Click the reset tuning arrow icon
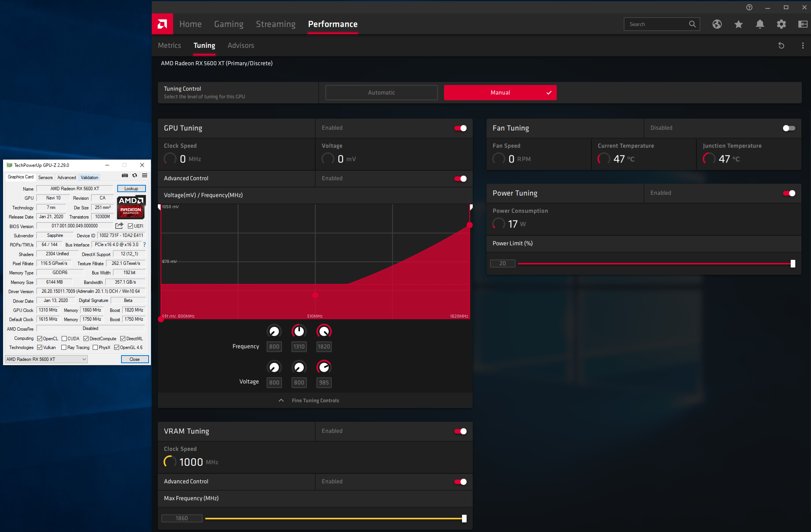 pyautogui.click(x=782, y=46)
